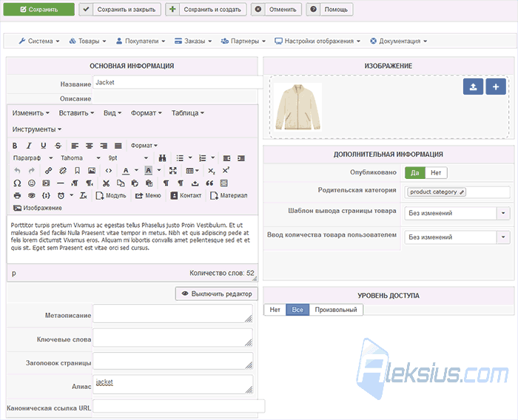The width and height of the screenshot is (518, 420).
Task: Open the Tahoma font family dropdown
Action: click(80, 158)
